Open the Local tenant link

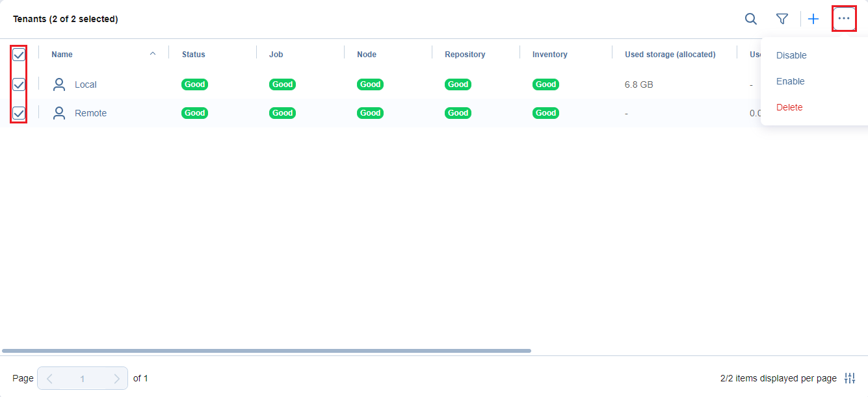point(85,84)
